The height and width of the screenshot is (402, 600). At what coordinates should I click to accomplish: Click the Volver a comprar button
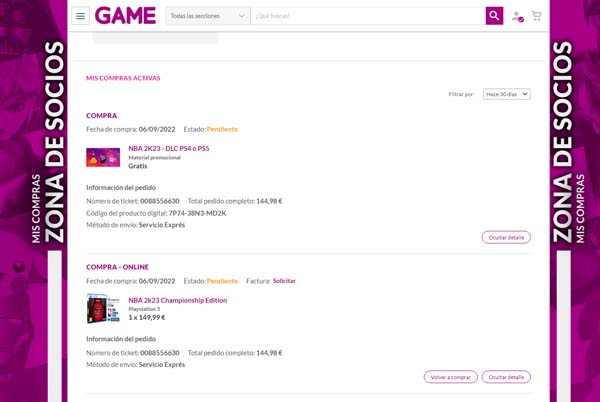pyautogui.click(x=450, y=377)
